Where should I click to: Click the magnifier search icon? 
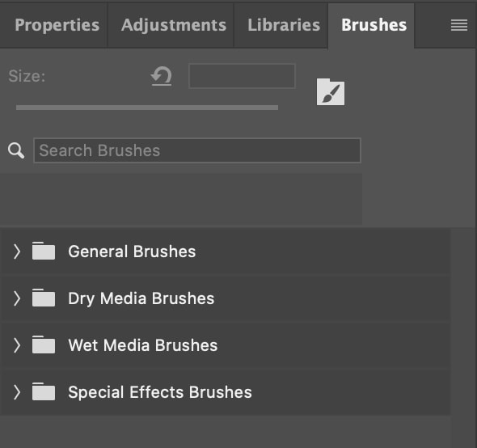click(x=16, y=150)
